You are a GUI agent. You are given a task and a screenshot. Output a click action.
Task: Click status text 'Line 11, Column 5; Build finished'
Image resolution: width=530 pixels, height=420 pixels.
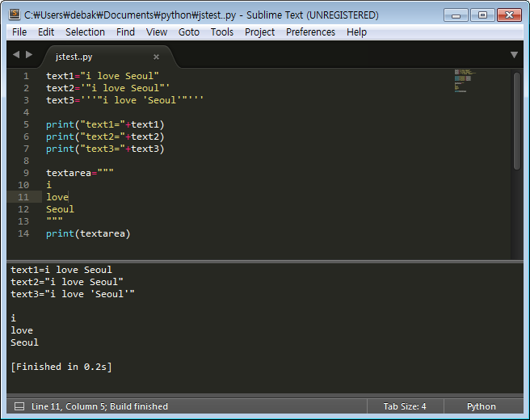click(99, 406)
